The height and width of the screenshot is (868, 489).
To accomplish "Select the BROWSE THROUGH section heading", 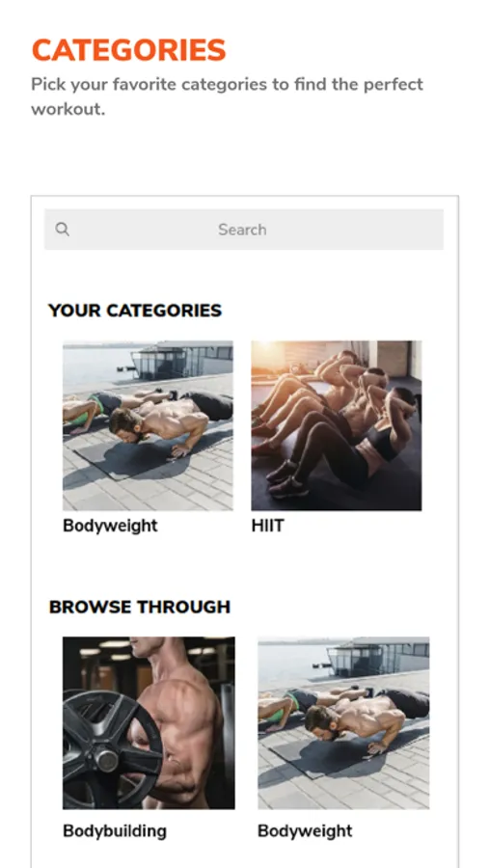I will (x=140, y=608).
